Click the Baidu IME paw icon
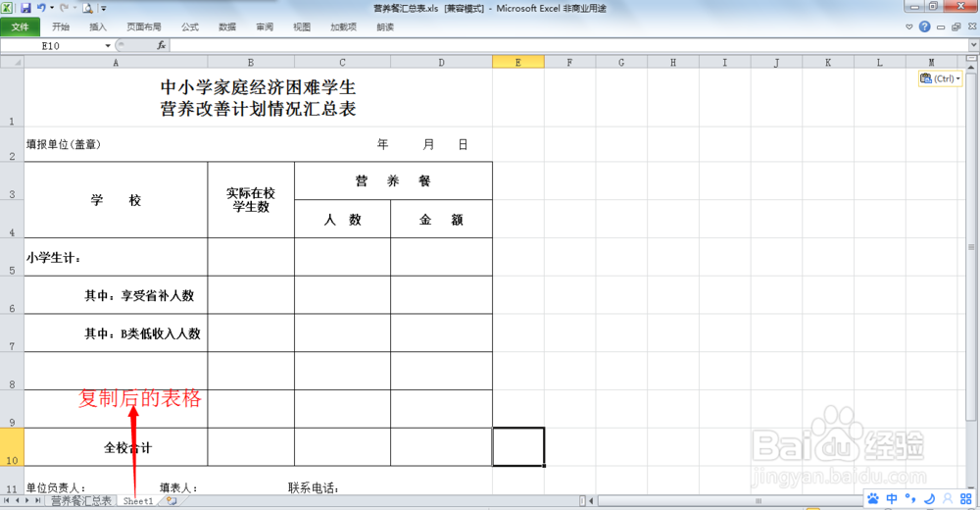The height and width of the screenshot is (510, 980). coord(873,499)
